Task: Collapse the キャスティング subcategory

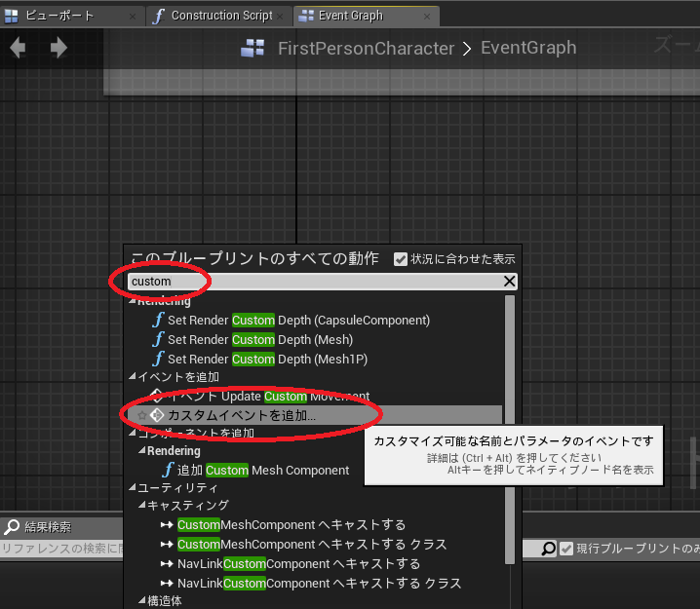Action: [x=142, y=505]
